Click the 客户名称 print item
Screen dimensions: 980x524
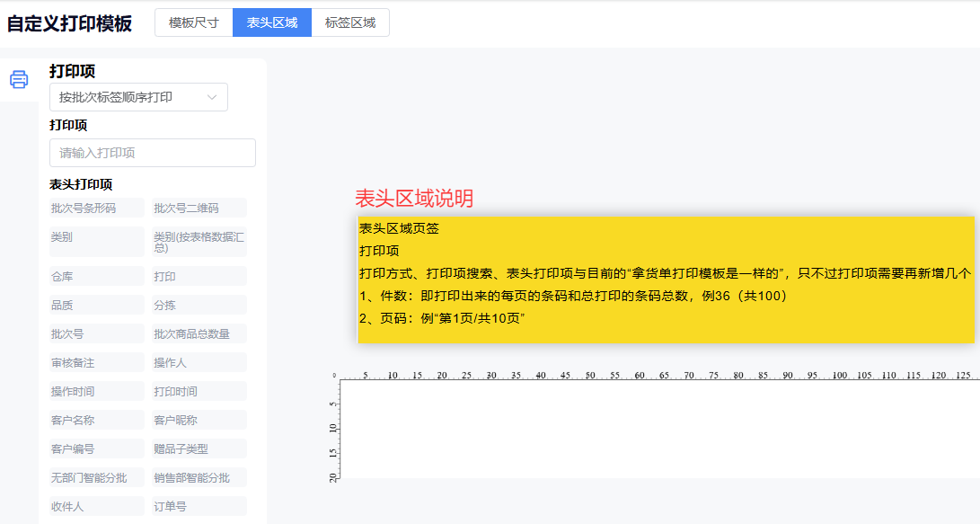pyautogui.click(x=97, y=421)
